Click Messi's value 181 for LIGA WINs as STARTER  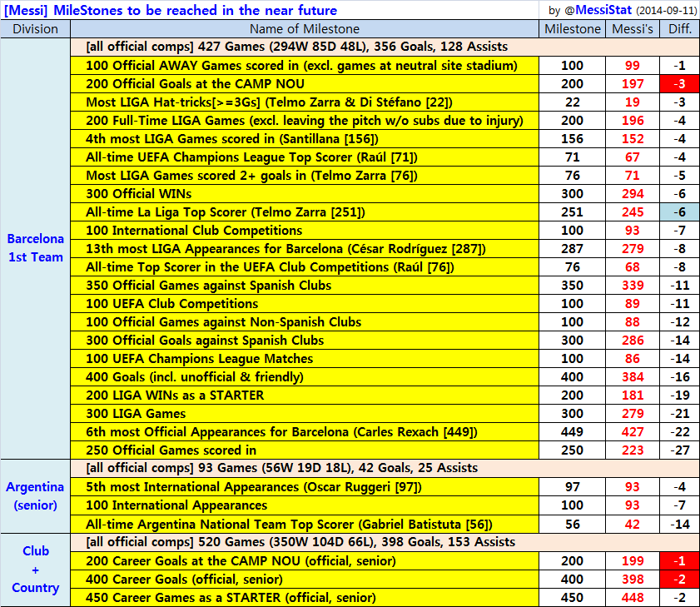click(633, 396)
